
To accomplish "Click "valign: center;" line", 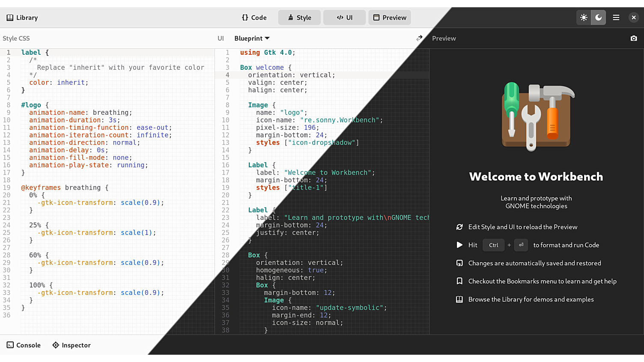I will coord(277,83).
